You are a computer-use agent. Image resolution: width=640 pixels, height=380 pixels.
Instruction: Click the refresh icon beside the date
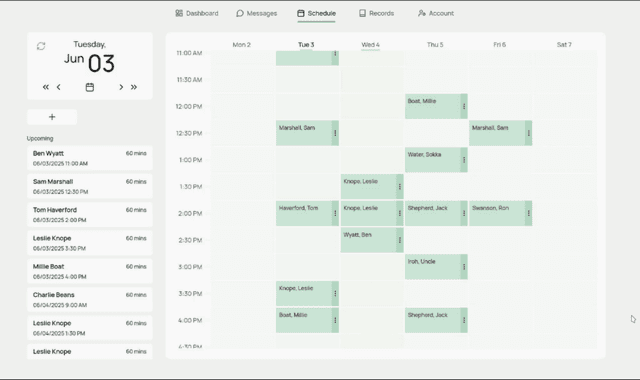click(41, 46)
